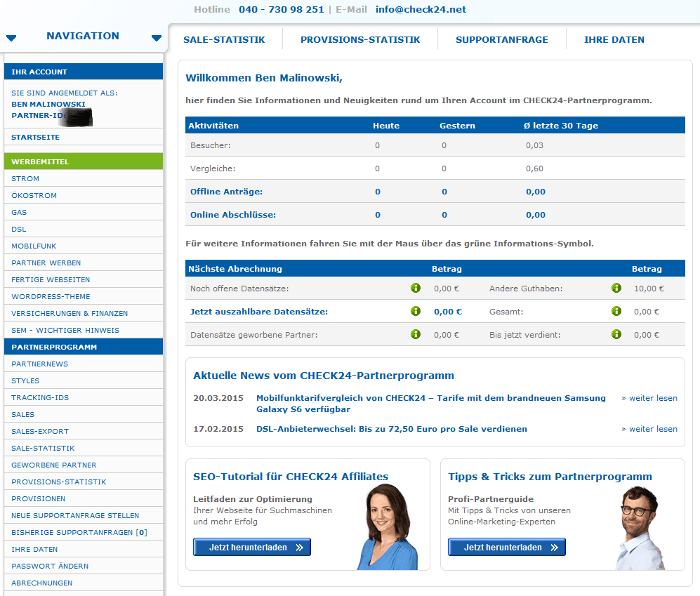Screen dimensions: 700x596
Task: Download the SEO-Tutorial guide
Action: (x=252, y=547)
